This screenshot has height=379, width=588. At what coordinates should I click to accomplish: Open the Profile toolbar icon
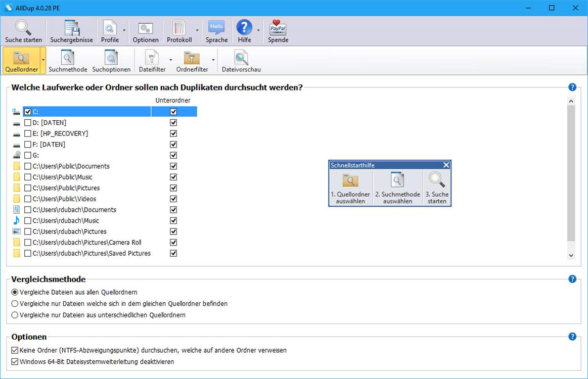110,31
